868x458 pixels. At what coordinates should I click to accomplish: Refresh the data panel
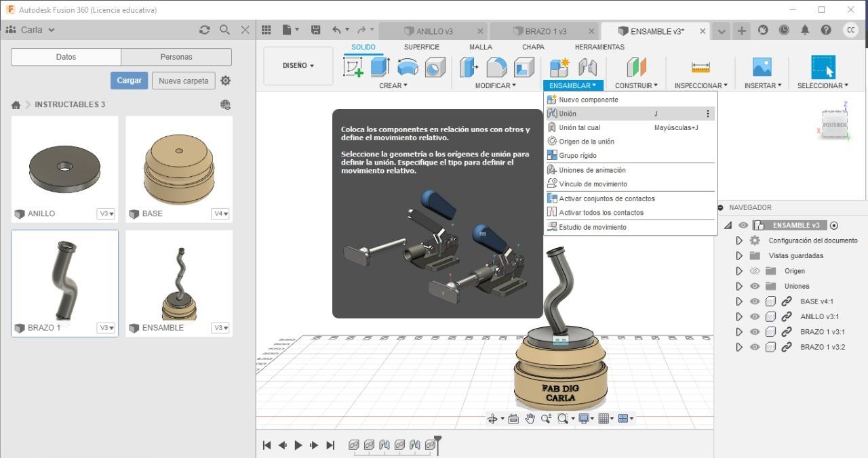coord(204,30)
